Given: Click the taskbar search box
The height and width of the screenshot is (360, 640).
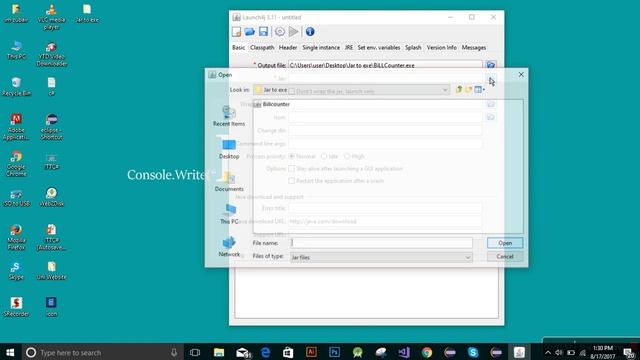Looking at the screenshot, I should 102,352.
